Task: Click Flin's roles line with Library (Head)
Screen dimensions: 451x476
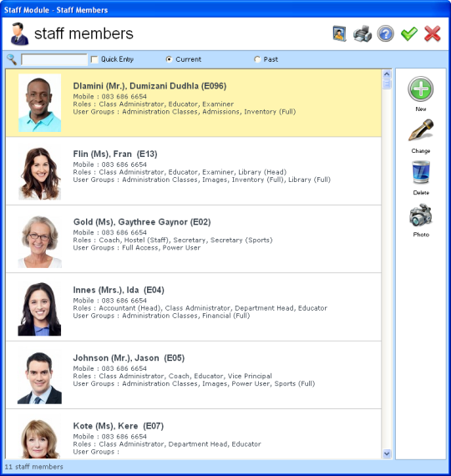Action: (x=180, y=172)
